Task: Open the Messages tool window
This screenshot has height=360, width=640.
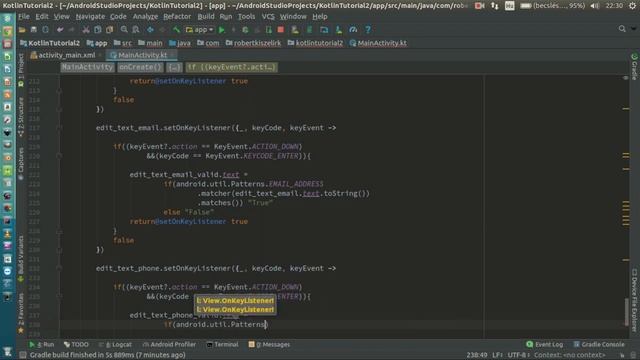Action: coord(269,344)
